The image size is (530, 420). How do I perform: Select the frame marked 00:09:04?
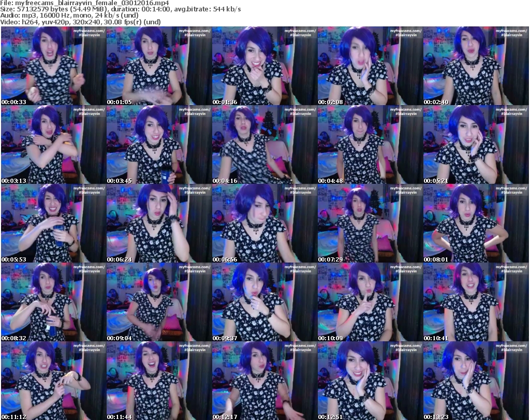point(159,302)
